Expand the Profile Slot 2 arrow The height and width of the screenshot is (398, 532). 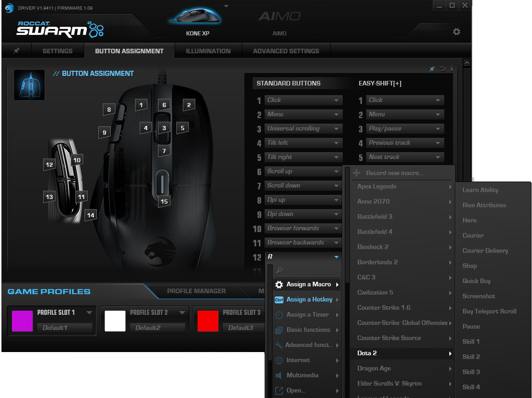[182, 313]
